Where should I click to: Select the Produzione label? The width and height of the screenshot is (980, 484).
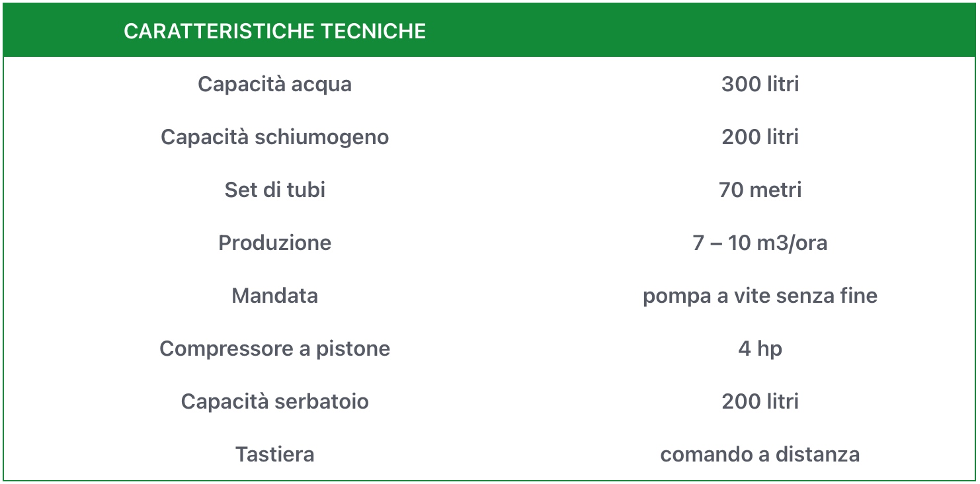click(274, 243)
